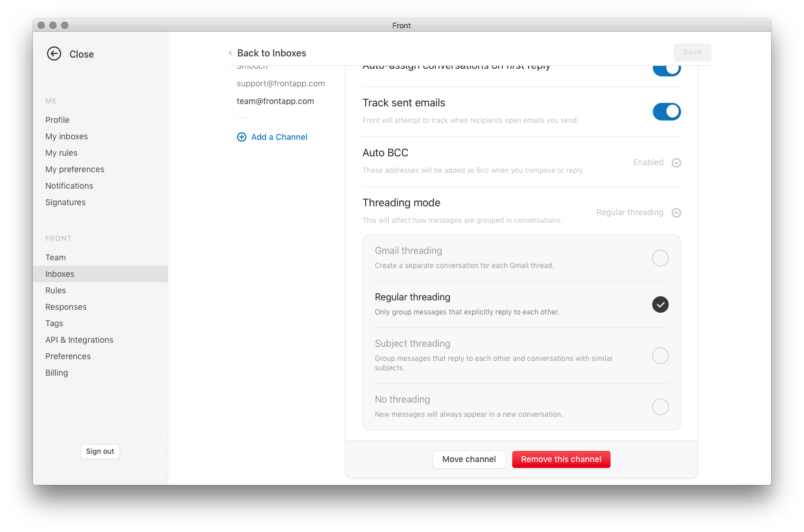Disable the Track sent emails toggle
This screenshot has height=532, width=804.
point(666,111)
